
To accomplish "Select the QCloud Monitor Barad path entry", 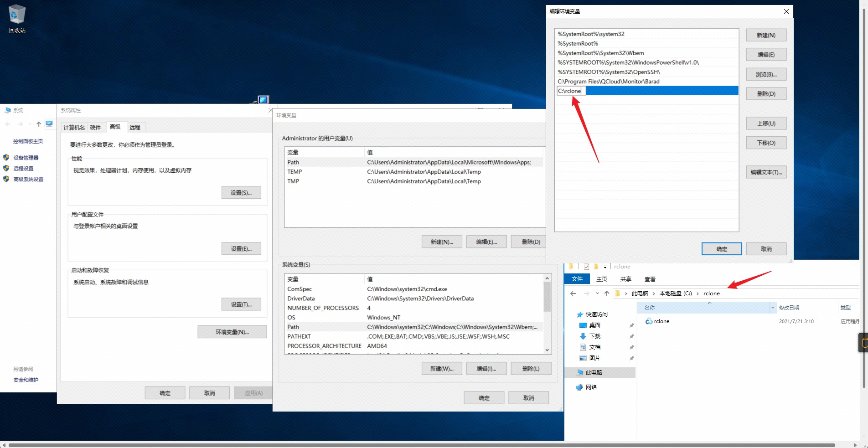I will [647, 82].
